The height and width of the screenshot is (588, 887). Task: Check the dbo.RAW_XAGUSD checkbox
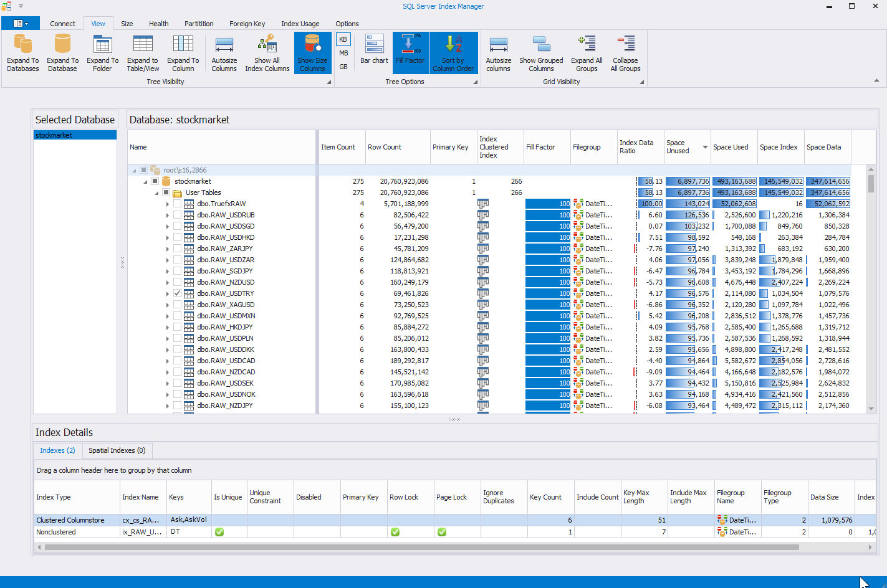[178, 305]
